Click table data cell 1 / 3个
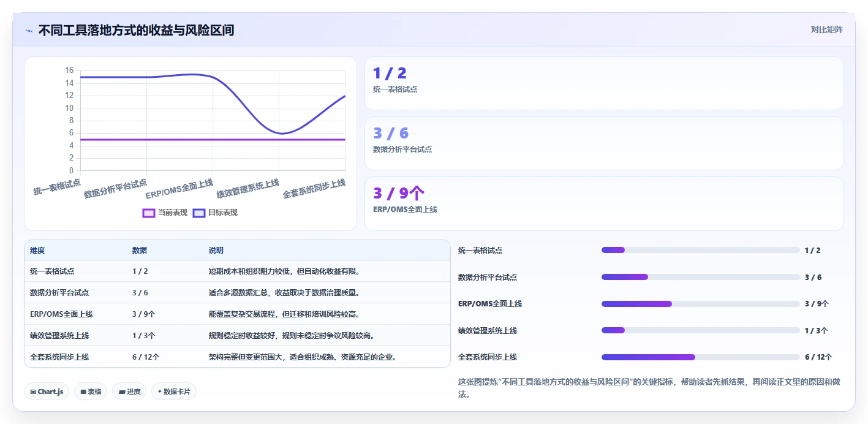The width and height of the screenshot is (868, 424). coord(144,336)
